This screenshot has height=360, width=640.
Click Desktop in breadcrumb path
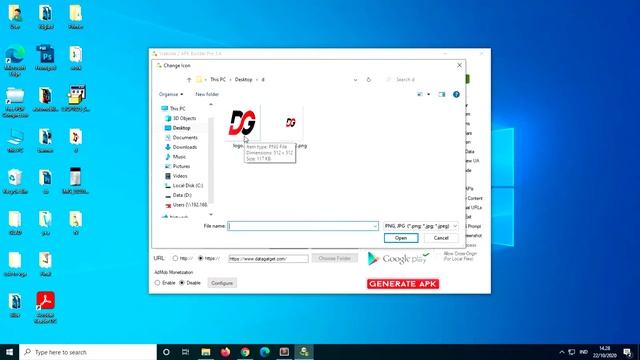click(243, 80)
